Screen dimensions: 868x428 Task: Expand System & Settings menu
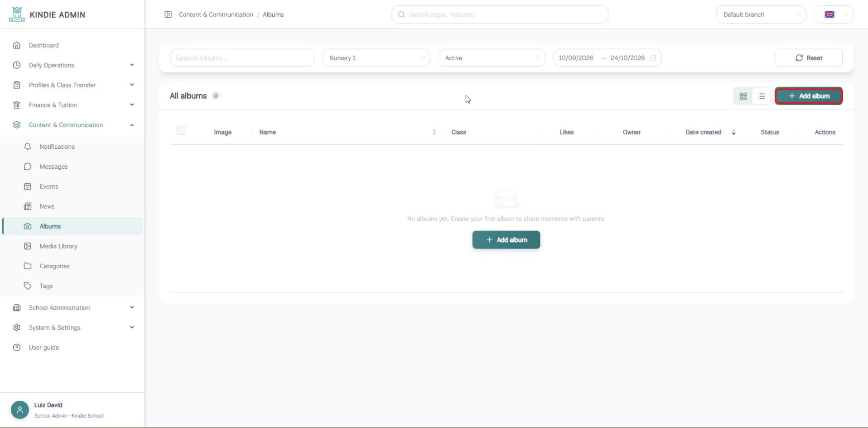(x=72, y=327)
